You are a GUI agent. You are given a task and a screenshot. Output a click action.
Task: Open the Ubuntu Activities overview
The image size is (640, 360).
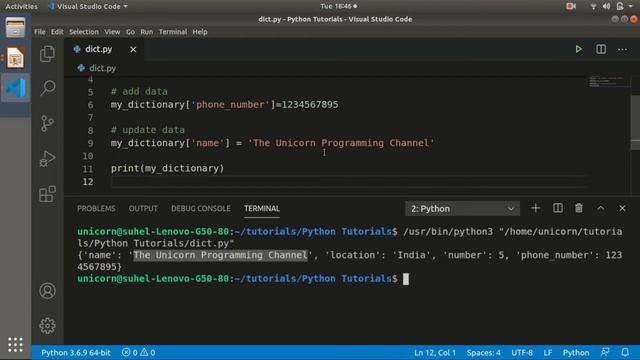coord(21,6)
